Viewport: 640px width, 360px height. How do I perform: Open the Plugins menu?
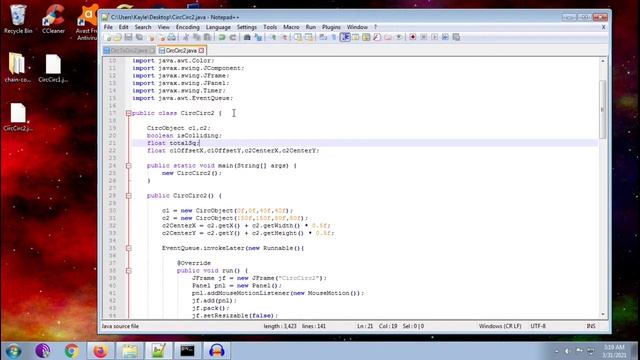click(331, 27)
